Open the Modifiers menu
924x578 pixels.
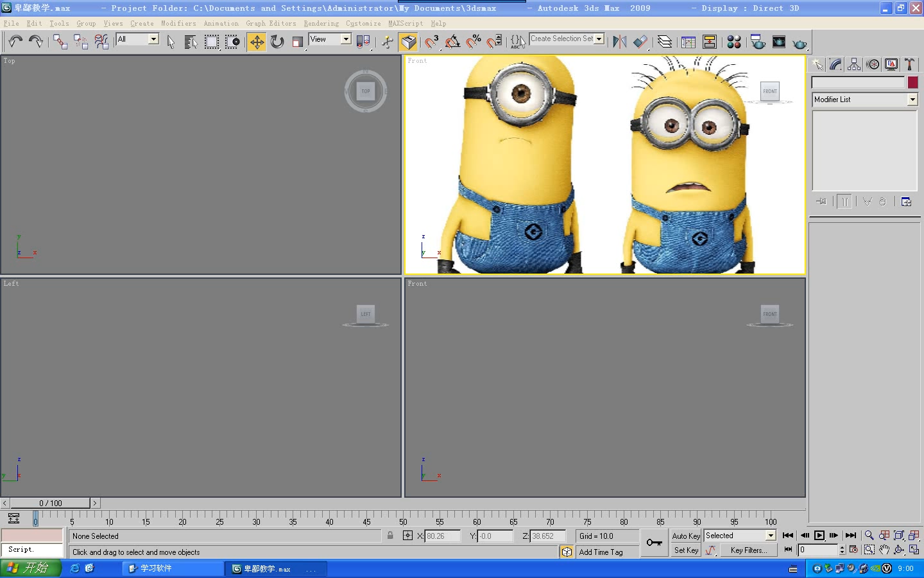pos(178,23)
